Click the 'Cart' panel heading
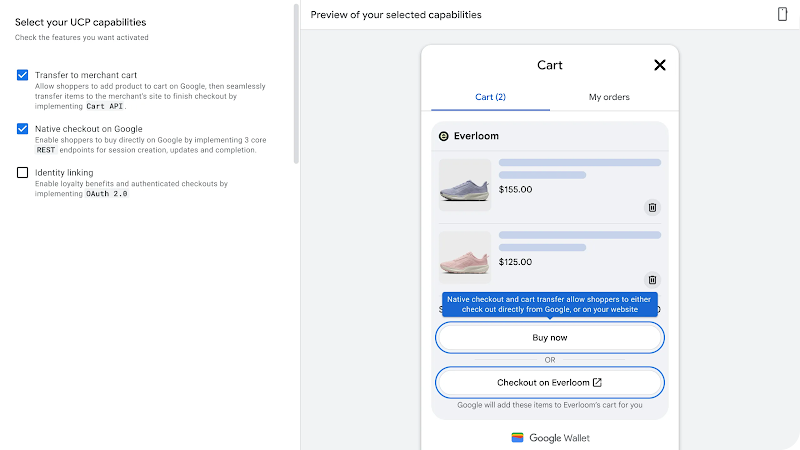The height and width of the screenshot is (450, 800). click(549, 65)
